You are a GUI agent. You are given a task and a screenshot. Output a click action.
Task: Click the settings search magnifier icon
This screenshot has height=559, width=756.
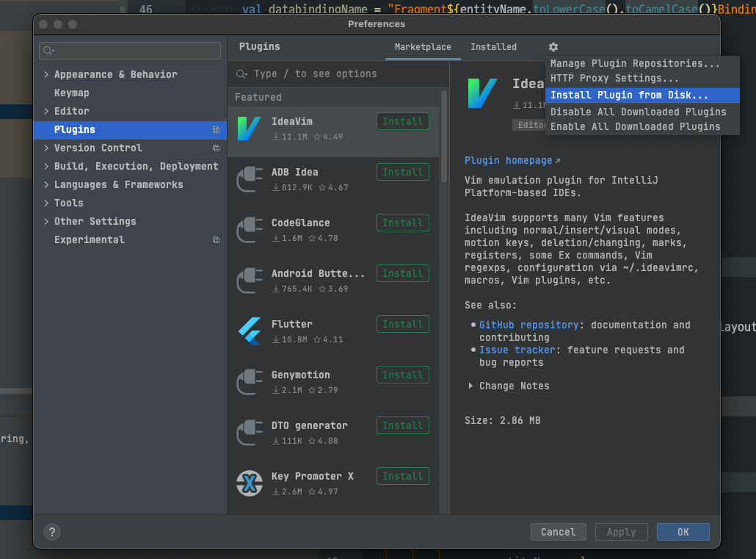point(48,51)
